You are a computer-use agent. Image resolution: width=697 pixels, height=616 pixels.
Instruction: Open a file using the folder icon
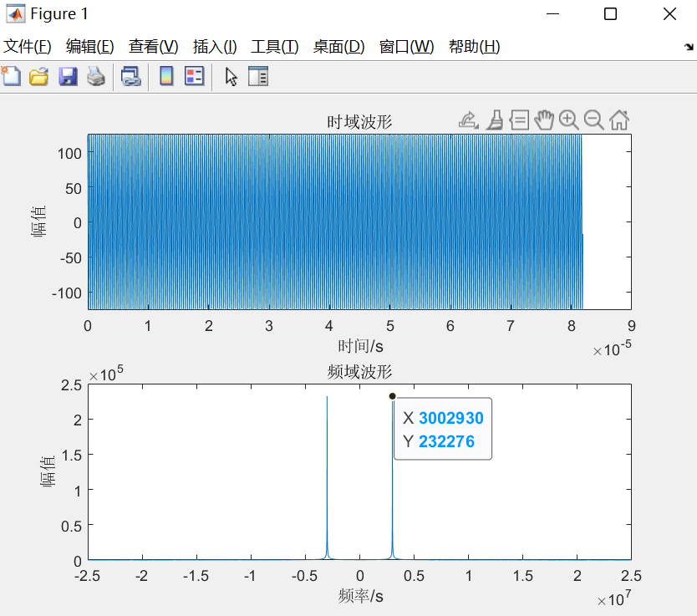[38, 75]
